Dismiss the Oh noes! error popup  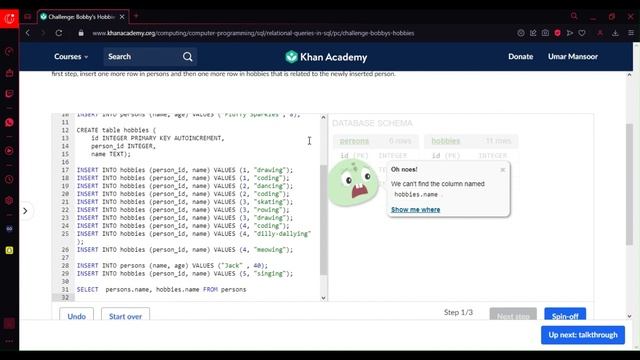point(502,169)
